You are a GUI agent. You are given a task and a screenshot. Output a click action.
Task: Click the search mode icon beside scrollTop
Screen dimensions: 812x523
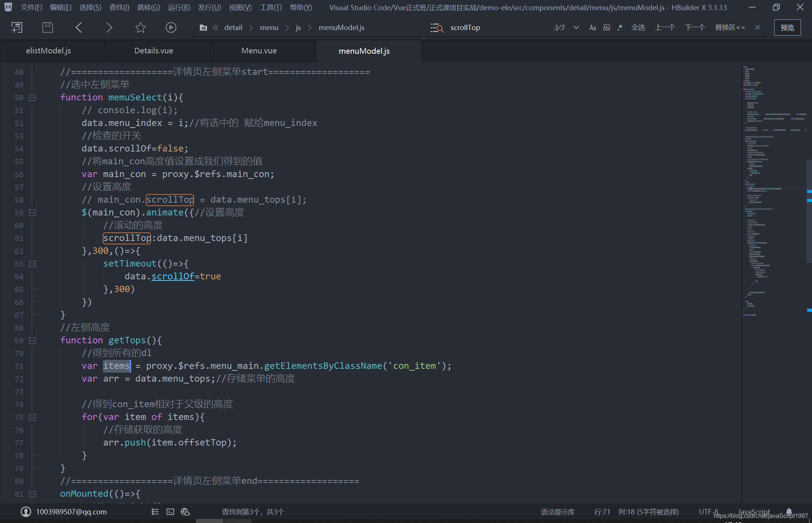click(437, 28)
